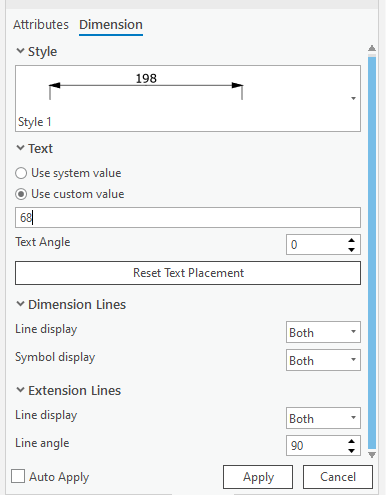The image size is (386, 495).
Task: Open the Style 1 gallery dropdown
Action: click(353, 98)
